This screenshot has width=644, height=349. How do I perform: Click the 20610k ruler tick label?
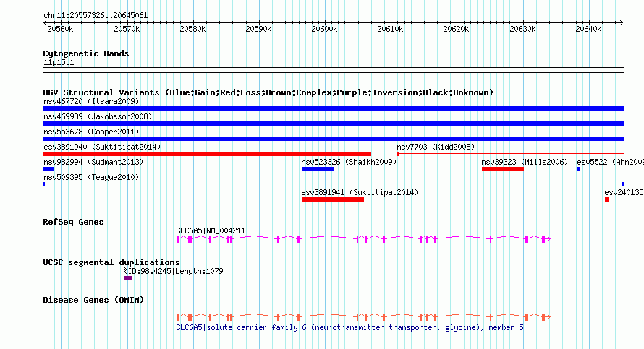[390, 29]
